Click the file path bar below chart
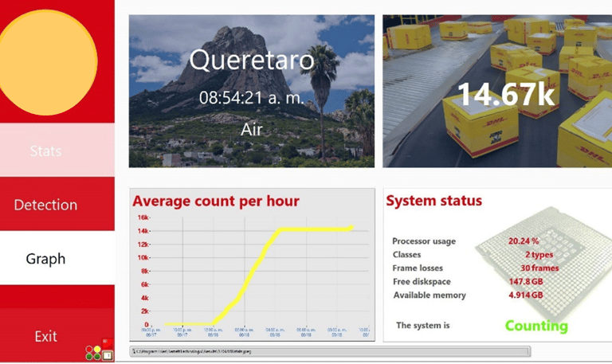Screen dimensions: 612x364 330,351
